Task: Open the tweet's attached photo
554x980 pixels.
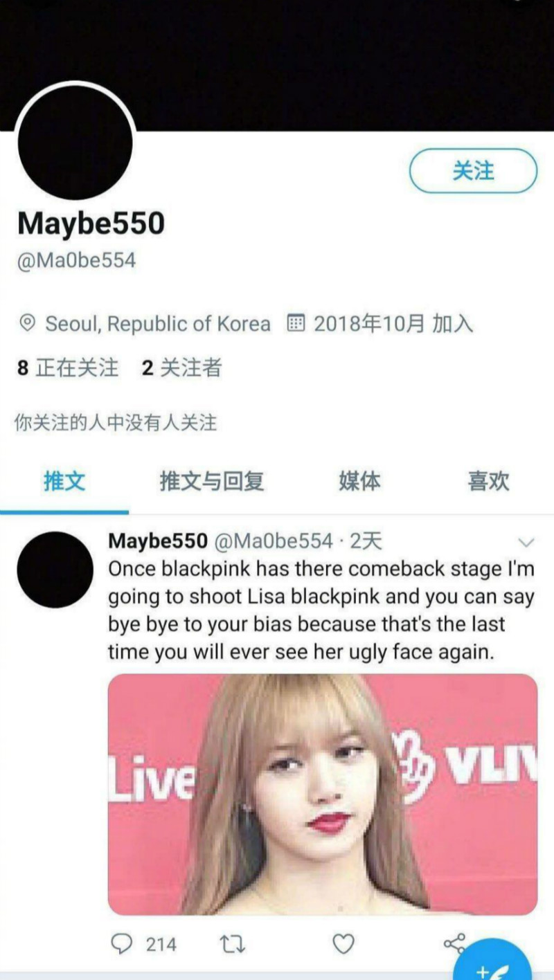Action: (323, 795)
